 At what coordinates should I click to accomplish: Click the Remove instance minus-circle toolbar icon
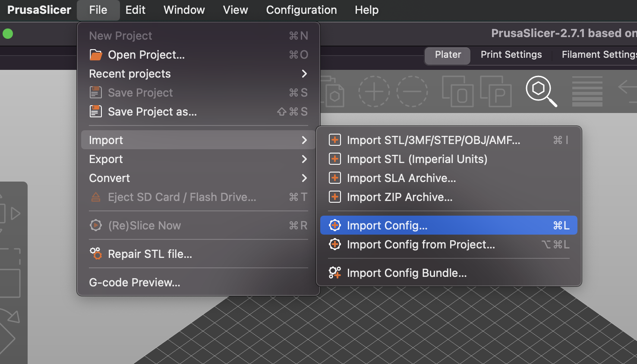click(412, 91)
